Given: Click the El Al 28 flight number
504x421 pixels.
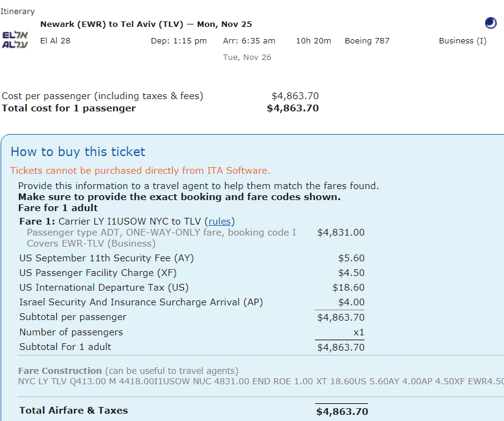Looking at the screenshot, I should pos(55,41).
